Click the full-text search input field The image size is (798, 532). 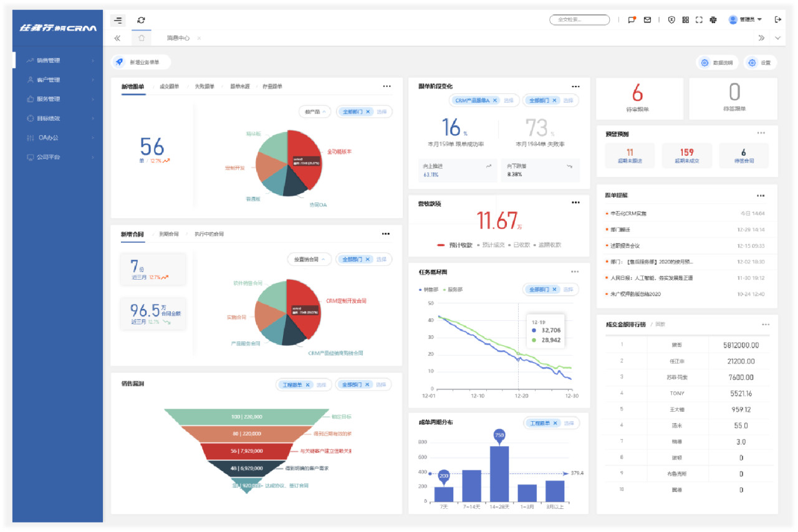pos(579,20)
